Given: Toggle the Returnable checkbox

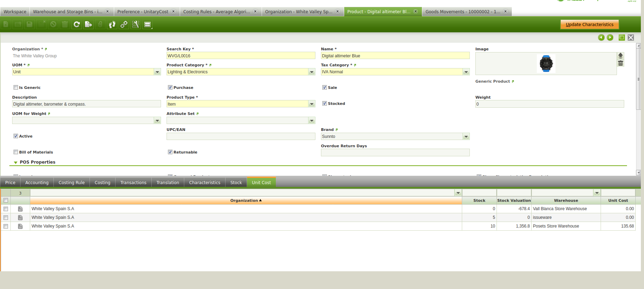Looking at the screenshot, I should (x=170, y=152).
